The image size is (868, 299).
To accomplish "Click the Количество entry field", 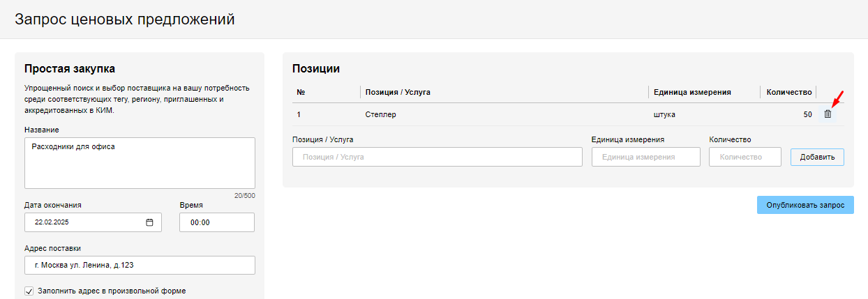I will coord(744,157).
